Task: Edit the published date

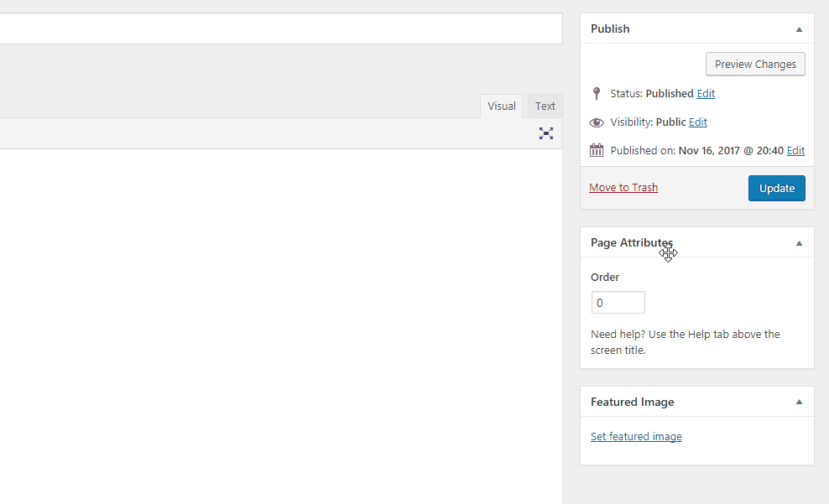Action: click(x=795, y=151)
